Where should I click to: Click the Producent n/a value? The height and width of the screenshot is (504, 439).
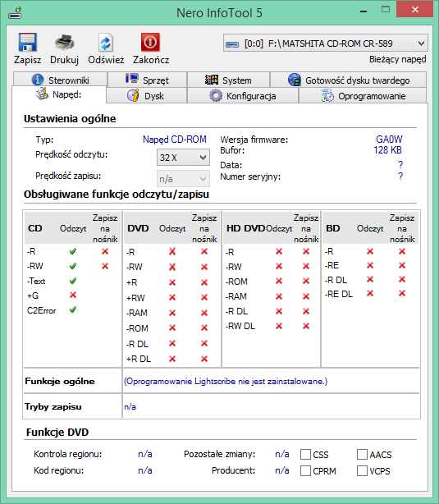pos(281,470)
